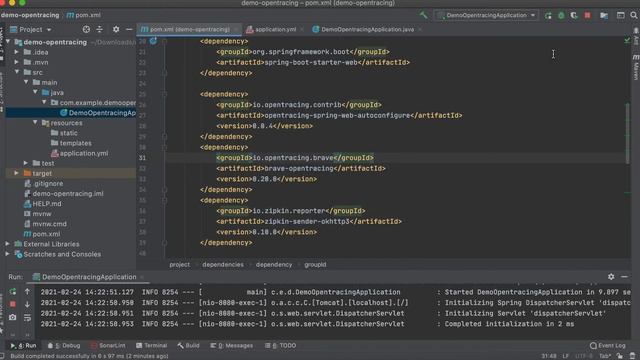640x360 pixels.
Task: Select DemoOpentracingApplication run tab
Action: (89, 277)
